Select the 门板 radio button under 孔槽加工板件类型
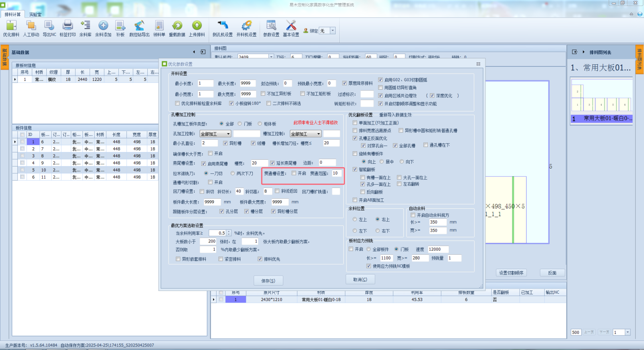Viewport: 644px width, 350px height. coord(240,124)
